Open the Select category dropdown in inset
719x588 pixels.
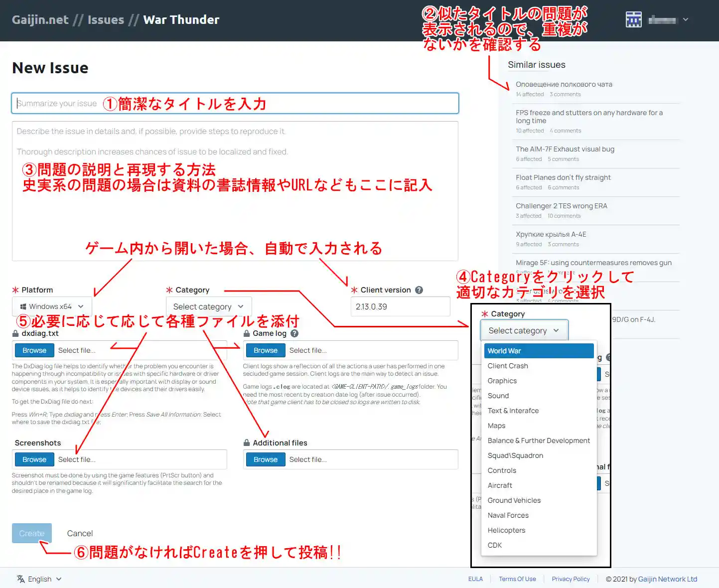[x=524, y=330]
